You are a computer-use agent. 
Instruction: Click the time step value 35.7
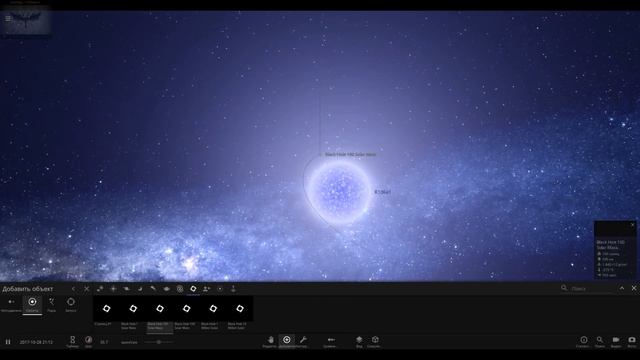104,342
